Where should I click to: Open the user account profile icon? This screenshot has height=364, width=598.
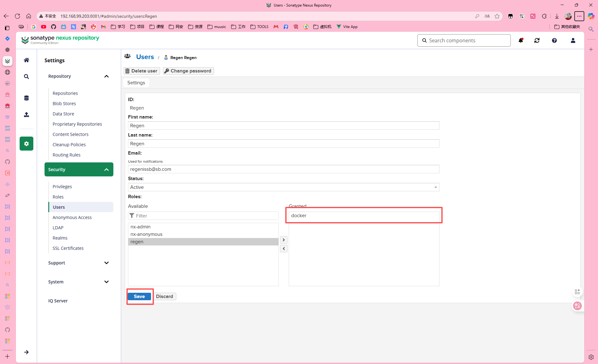click(x=573, y=40)
